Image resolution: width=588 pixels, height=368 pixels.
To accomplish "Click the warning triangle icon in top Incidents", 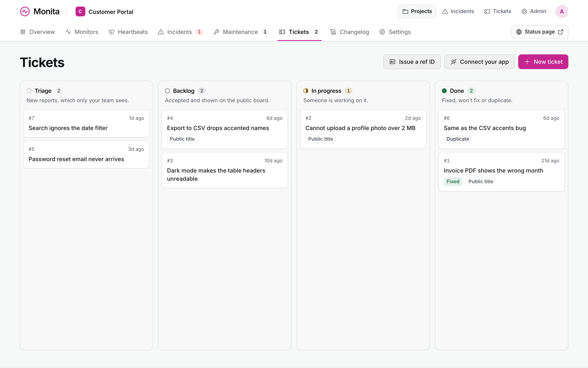I will point(445,11).
